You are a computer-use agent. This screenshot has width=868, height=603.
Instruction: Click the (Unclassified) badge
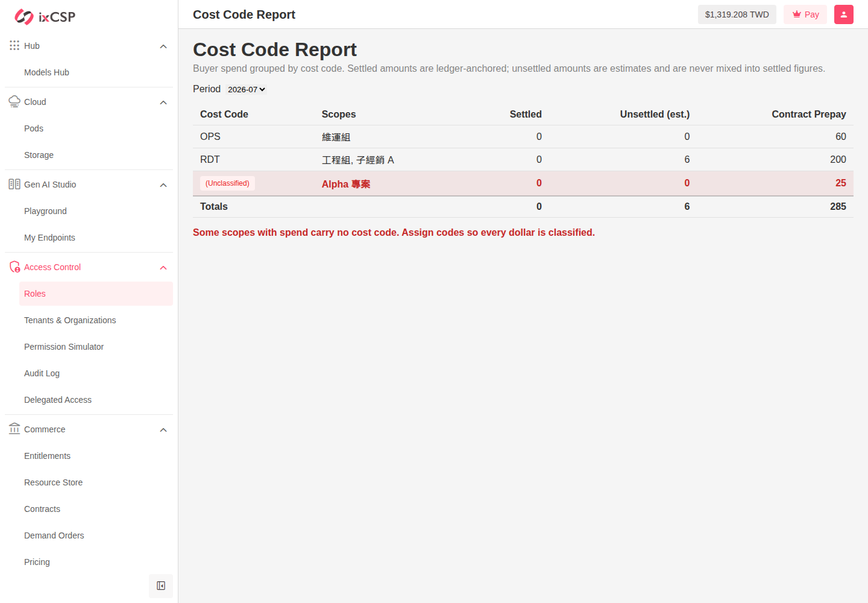click(x=227, y=183)
